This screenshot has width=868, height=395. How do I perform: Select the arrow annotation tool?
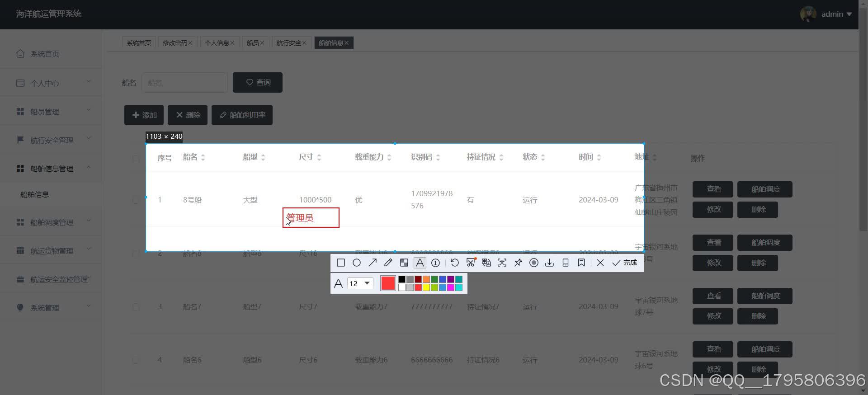pyautogui.click(x=373, y=263)
